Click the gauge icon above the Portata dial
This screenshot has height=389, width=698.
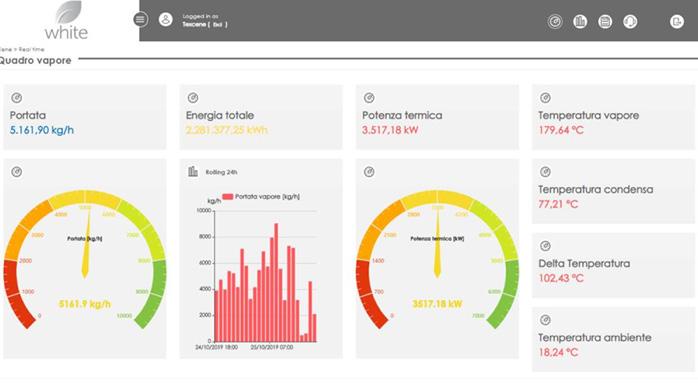point(16,172)
